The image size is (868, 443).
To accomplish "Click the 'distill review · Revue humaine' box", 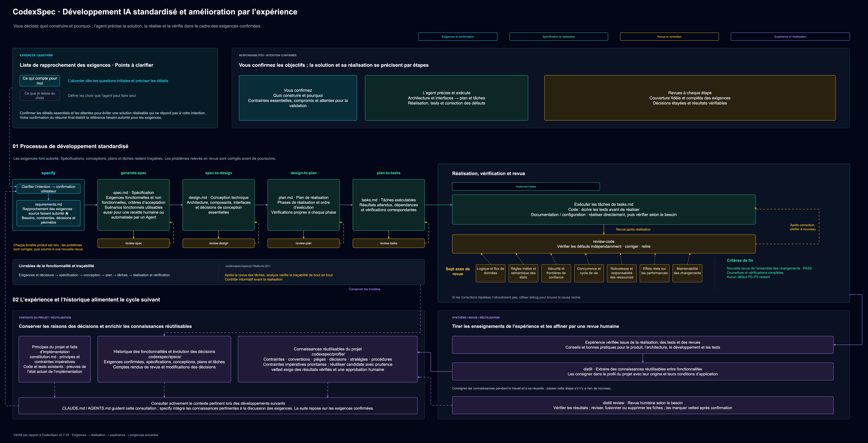I will (643, 405).
